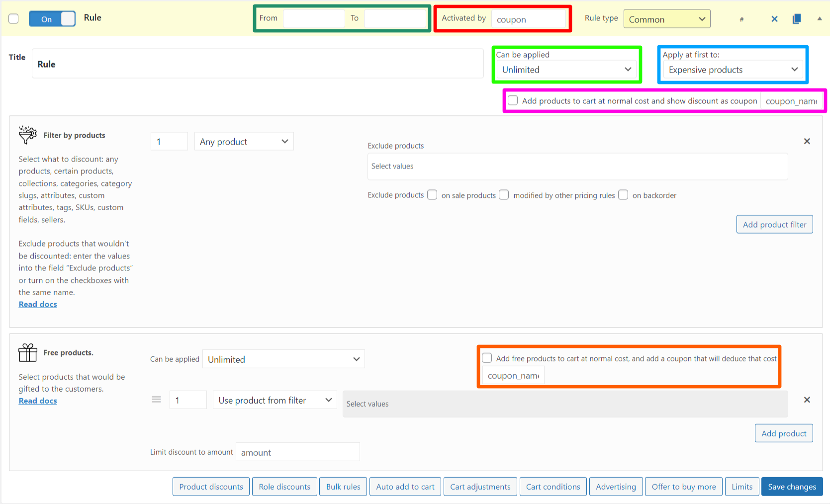The width and height of the screenshot is (830, 504).
Task: Click the Advertising button
Action: pos(616,487)
